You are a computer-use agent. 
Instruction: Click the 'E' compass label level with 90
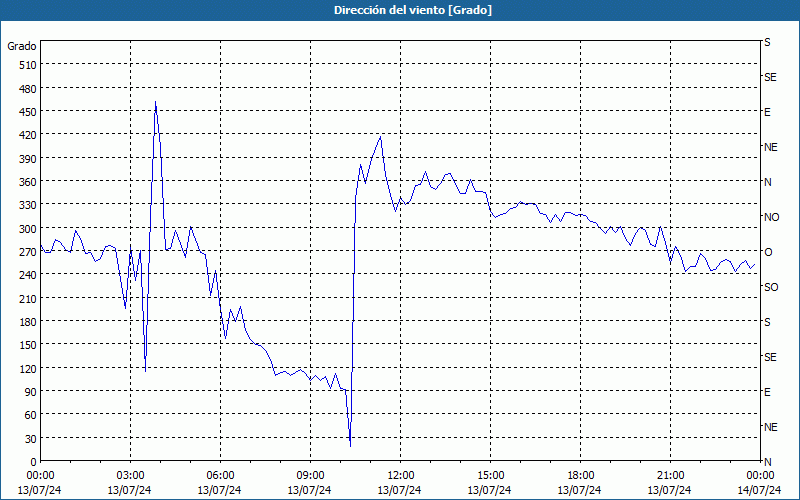pos(767,392)
